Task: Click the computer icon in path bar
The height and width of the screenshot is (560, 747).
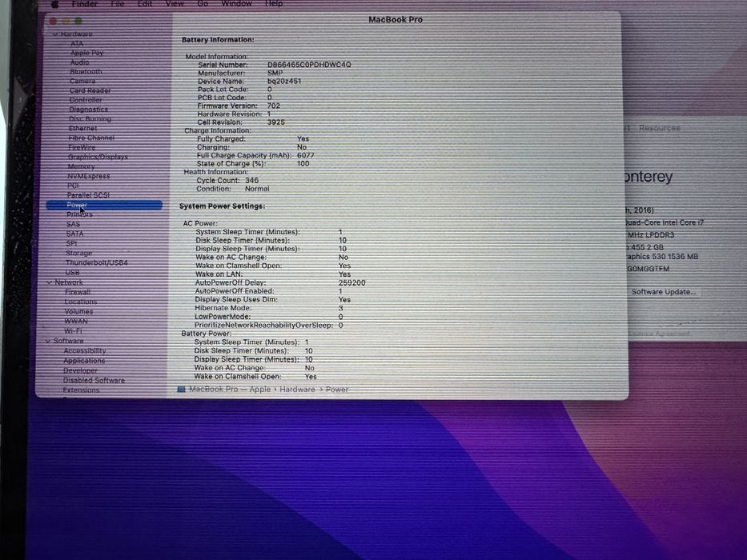Action: [x=181, y=390]
